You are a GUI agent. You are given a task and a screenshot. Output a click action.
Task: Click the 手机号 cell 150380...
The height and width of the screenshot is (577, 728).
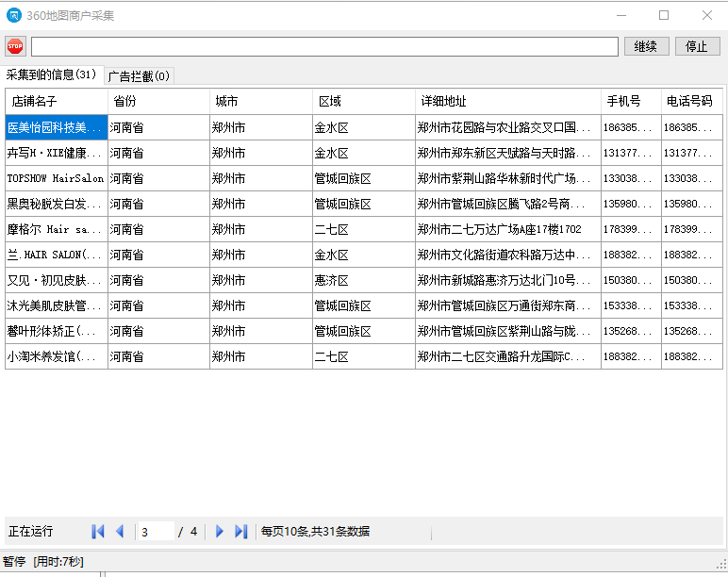pyautogui.click(x=631, y=280)
